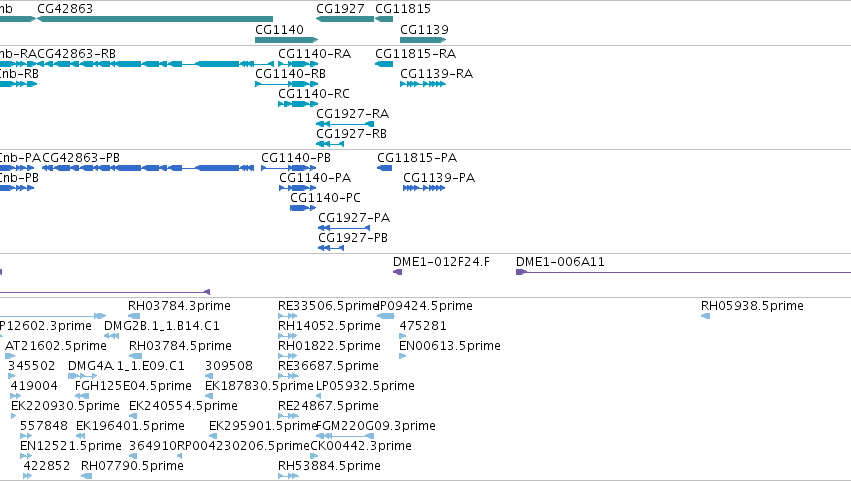Image resolution: width=851 pixels, height=481 pixels.
Task: Click the RH03784.3prime EST label
Action: click(x=179, y=306)
